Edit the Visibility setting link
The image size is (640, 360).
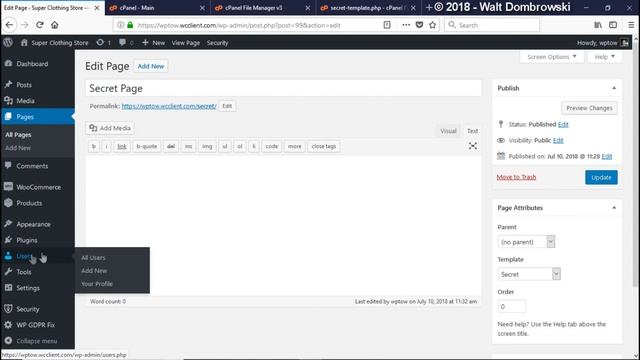coord(558,140)
